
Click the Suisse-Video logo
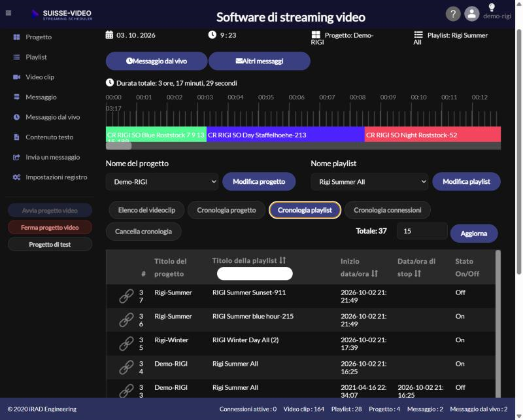(x=62, y=14)
